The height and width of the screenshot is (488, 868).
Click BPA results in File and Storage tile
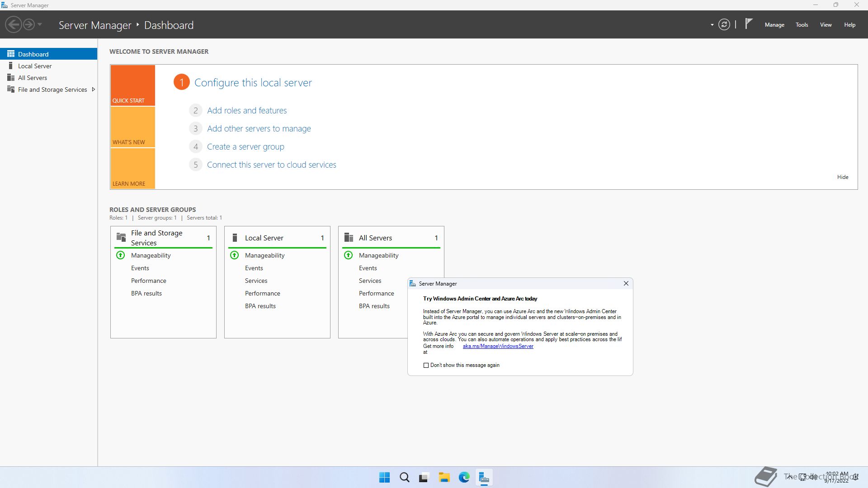(146, 293)
